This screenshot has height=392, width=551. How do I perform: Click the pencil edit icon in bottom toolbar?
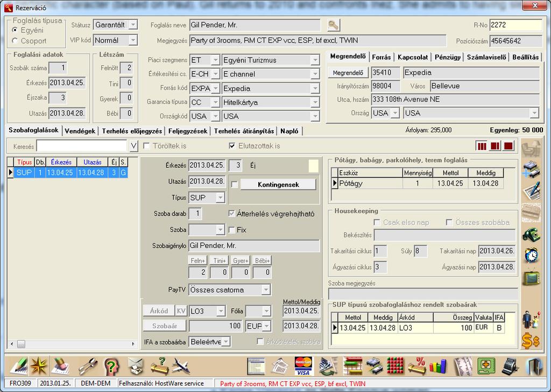pos(18,366)
